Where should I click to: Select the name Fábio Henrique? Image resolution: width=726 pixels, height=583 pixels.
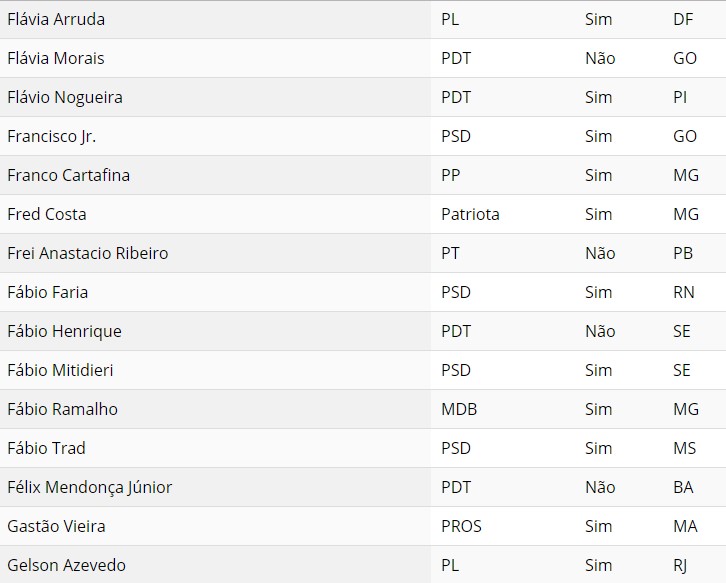point(65,331)
